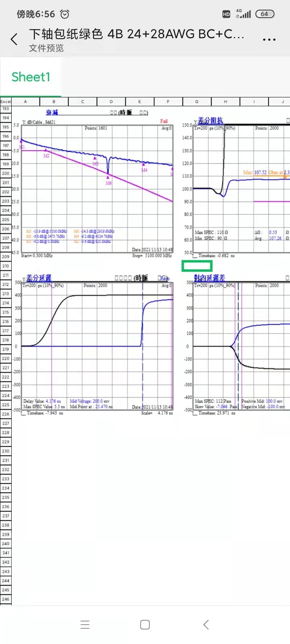Tap the battery level indicator
This screenshot has width=290, height=644.
(265, 14)
